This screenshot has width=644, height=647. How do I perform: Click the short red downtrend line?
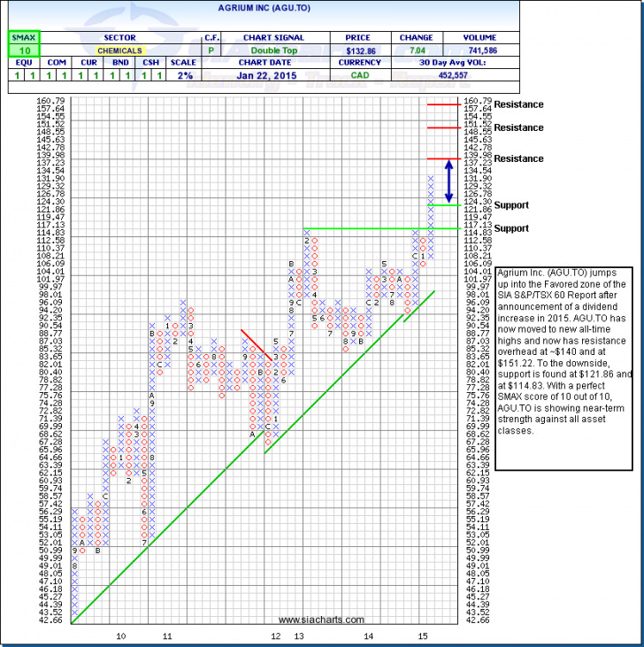point(258,344)
